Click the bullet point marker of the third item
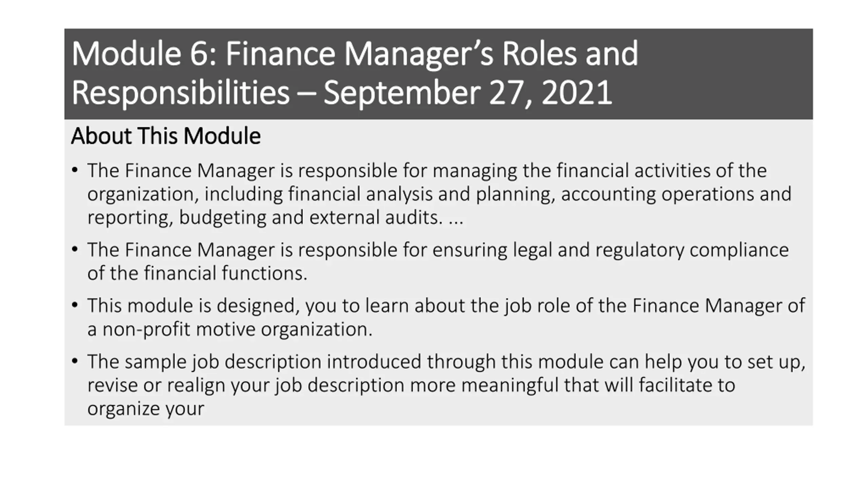This screenshot has width=868, height=488. 75,305
